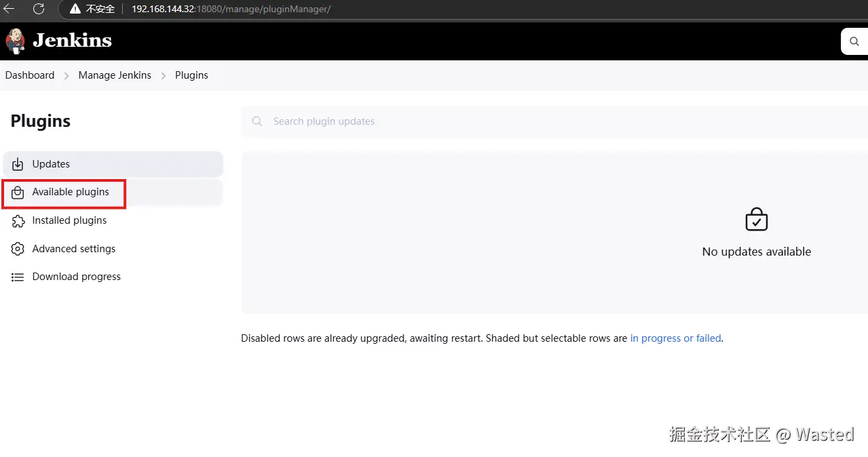Click the browser back arrow
The image size is (868, 457).
10,9
